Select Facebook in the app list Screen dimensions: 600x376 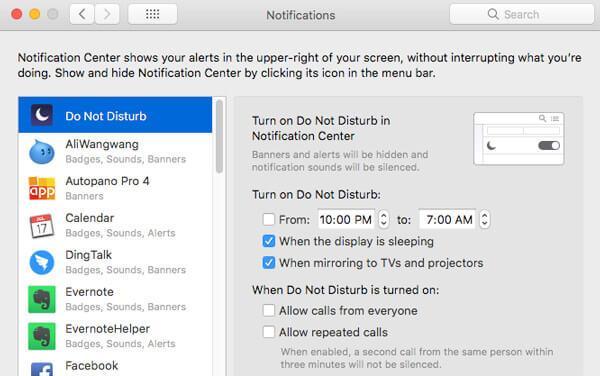click(x=115, y=366)
